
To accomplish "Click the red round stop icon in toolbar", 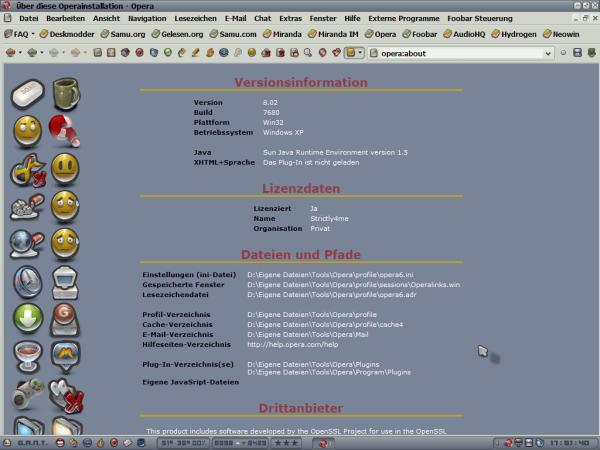I will pyautogui.click(x=140, y=52).
